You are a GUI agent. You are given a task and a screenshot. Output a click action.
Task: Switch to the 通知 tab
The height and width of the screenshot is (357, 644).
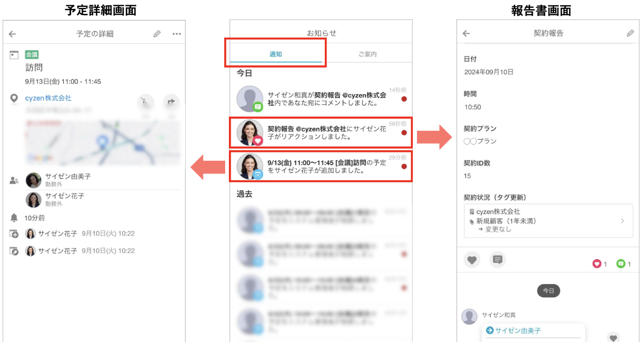point(276,54)
